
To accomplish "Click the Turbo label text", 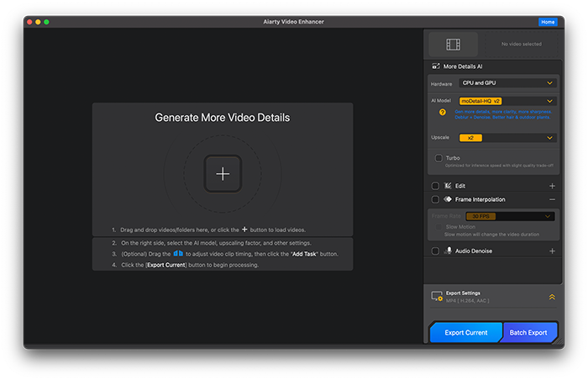I will (x=453, y=158).
